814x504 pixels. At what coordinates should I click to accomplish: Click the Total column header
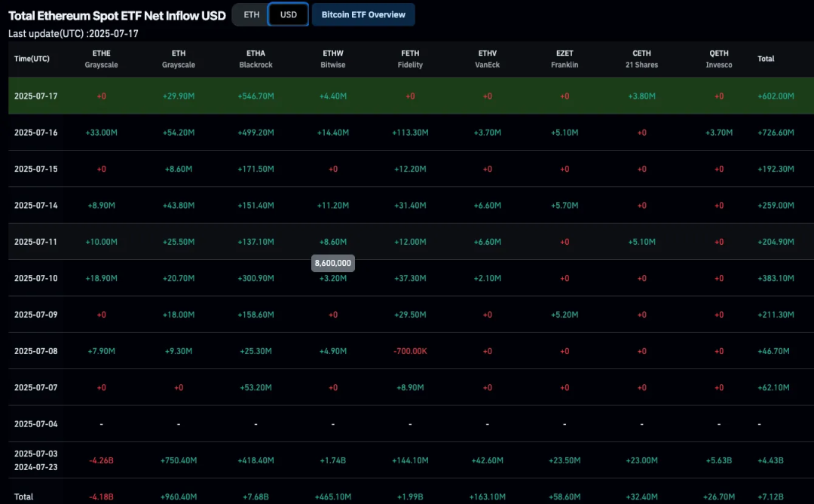766,59
